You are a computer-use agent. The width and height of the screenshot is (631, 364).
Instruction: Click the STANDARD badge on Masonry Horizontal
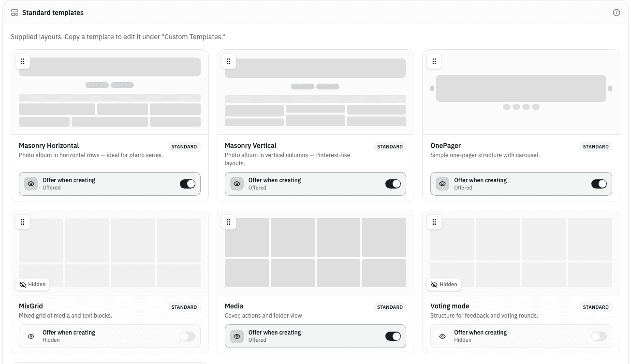(184, 146)
